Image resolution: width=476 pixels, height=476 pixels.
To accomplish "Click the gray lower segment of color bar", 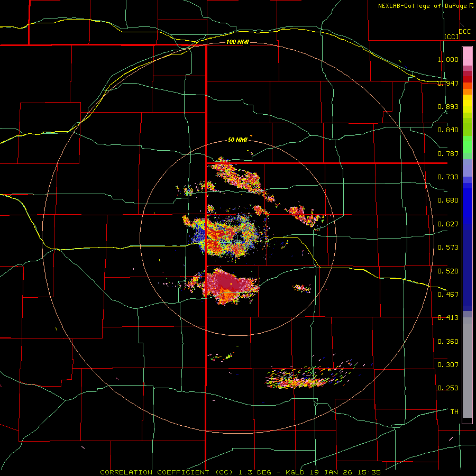I will (467, 368).
